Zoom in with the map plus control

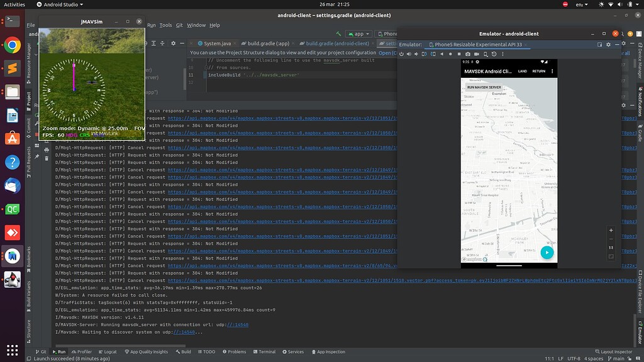coord(610,229)
